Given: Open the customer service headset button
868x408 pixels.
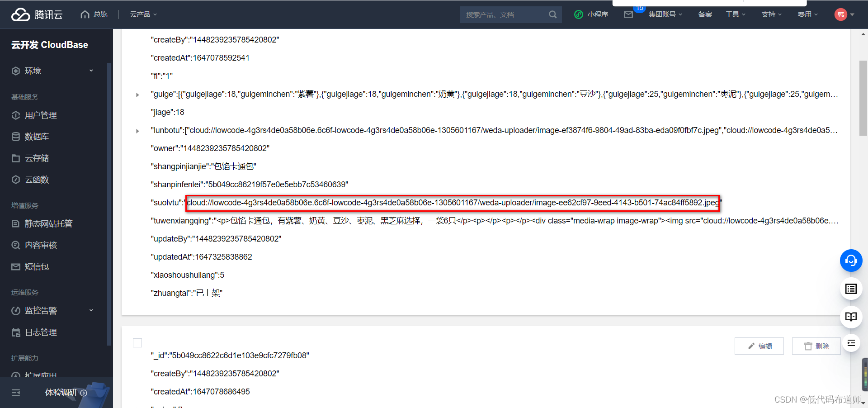Looking at the screenshot, I should tap(851, 261).
